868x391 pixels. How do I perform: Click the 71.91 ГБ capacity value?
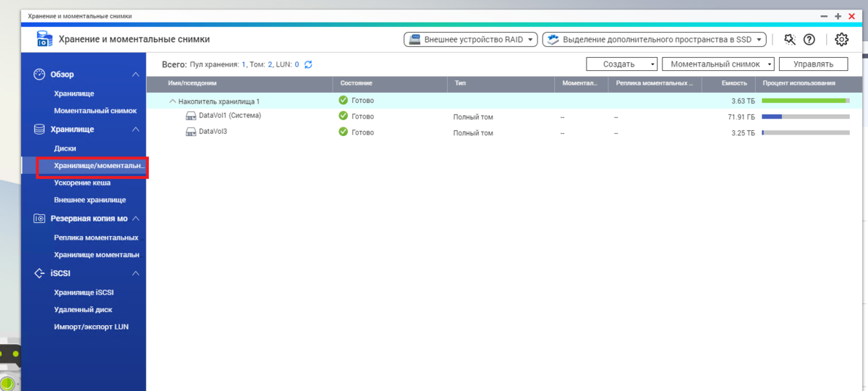(741, 117)
